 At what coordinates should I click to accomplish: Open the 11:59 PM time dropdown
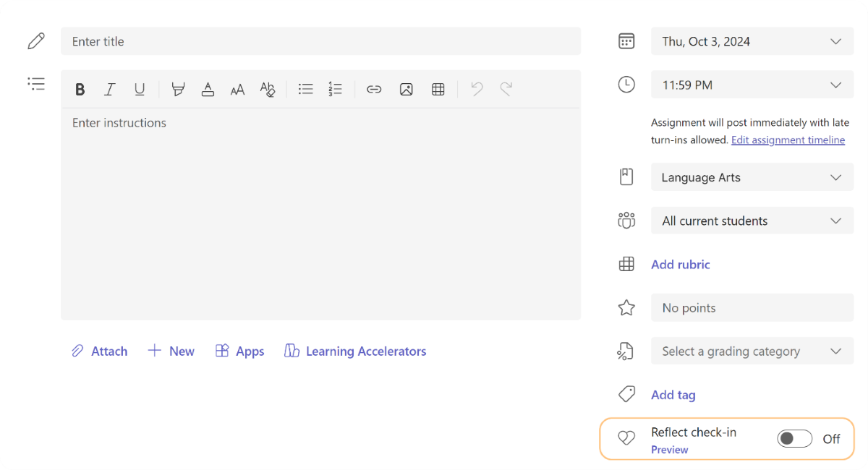752,85
